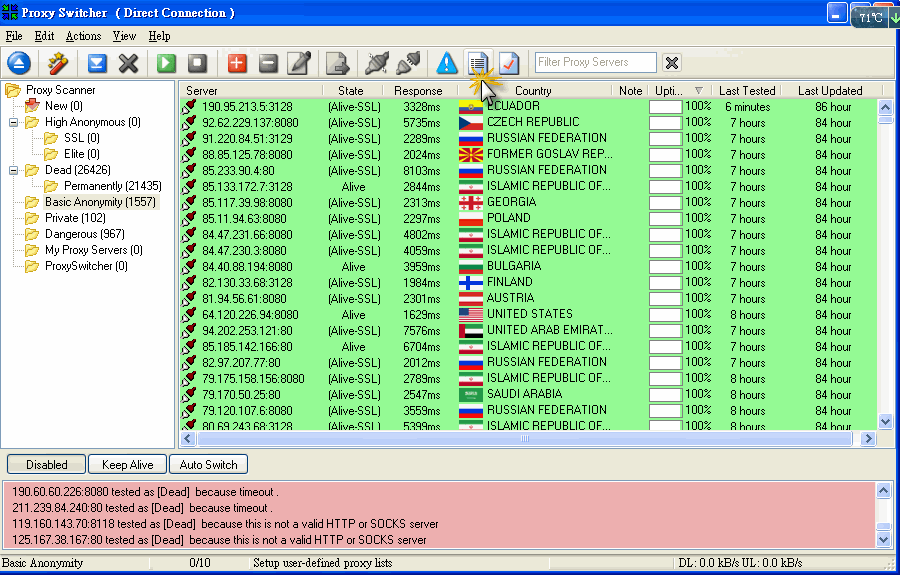Image resolution: width=900 pixels, height=575 pixels.
Task: Click uptime bar in the Ecuador row
Action: click(x=665, y=107)
